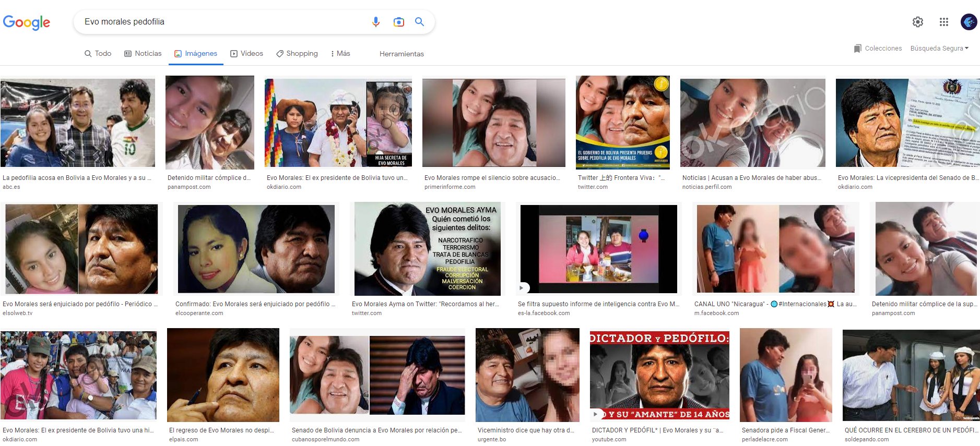Click the voice search microphone icon
Image resolution: width=980 pixels, height=446 pixels.
click(375, 22)
